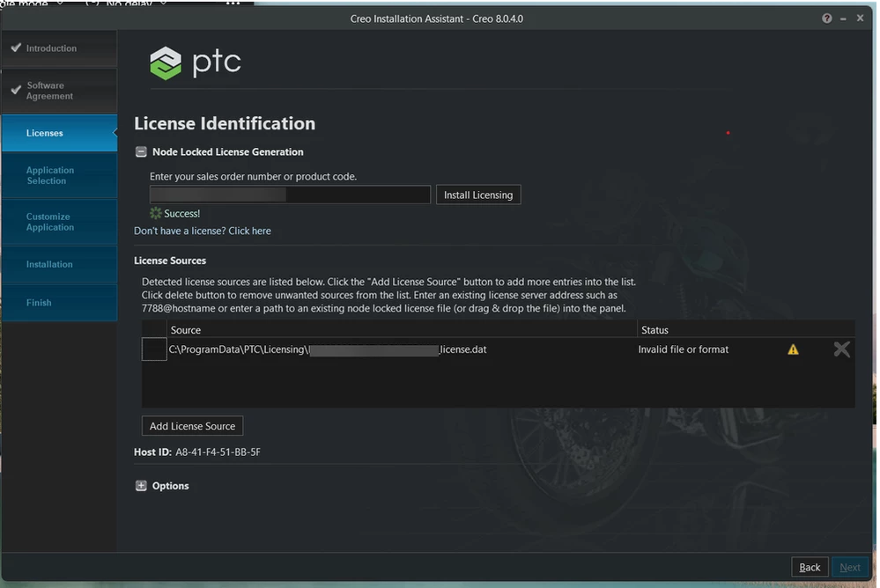Click the Software Agreement checkmark icon
The height and width of the screenshot is (588, 880).
pyautogui.click(x=16, y=90)
